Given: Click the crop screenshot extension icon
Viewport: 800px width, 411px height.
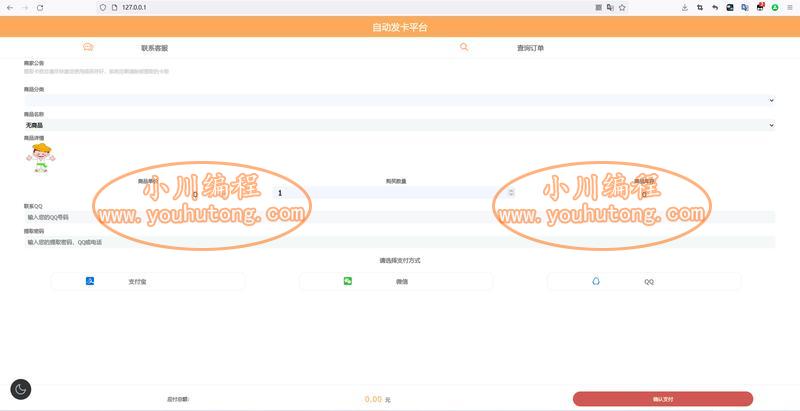Looking at the screenshot, I should click(700, 8).
